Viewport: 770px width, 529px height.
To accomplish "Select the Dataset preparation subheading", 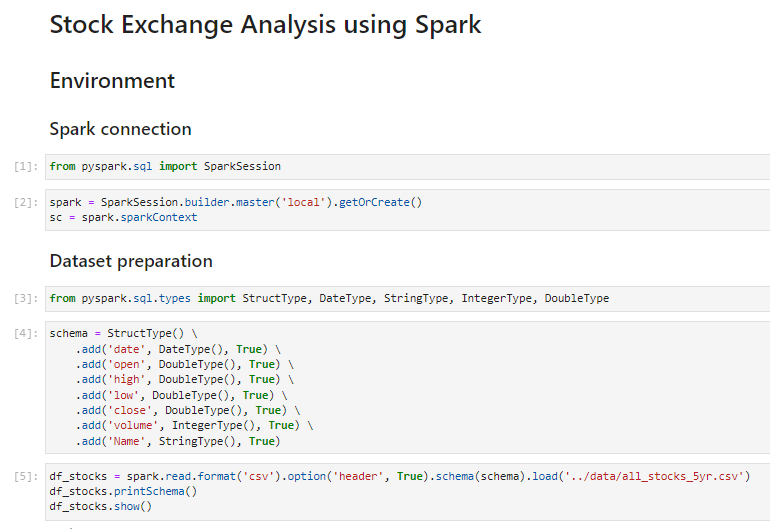I will tap(131, 261).
